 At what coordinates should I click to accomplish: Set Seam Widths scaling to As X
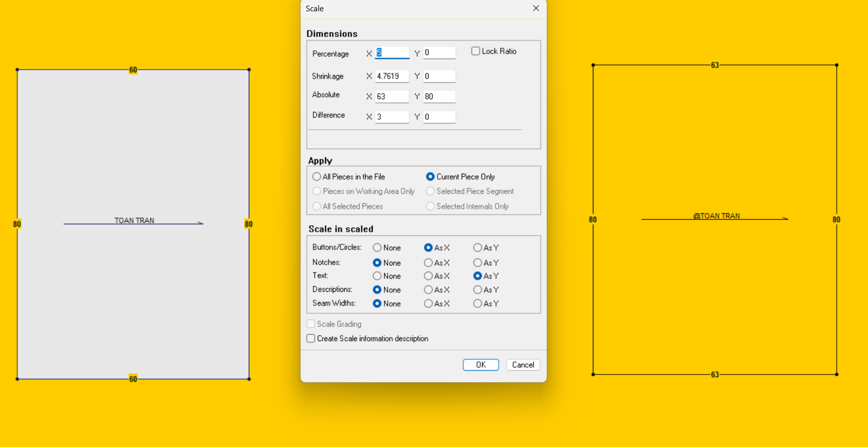(428, 304)
